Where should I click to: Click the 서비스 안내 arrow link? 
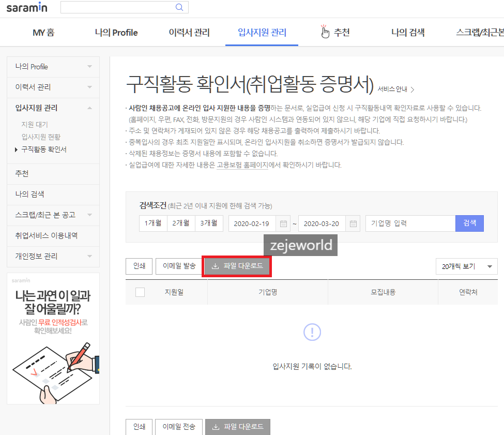point(395,89)
